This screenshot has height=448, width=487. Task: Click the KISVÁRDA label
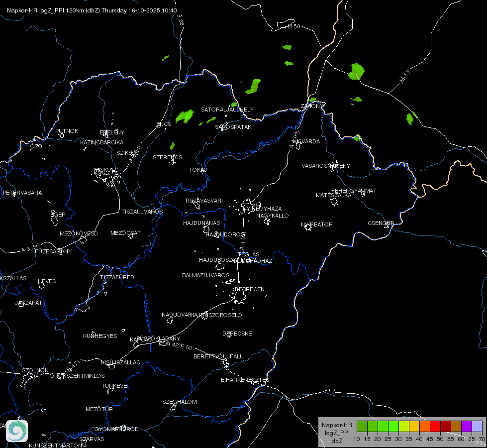(307, 141)
